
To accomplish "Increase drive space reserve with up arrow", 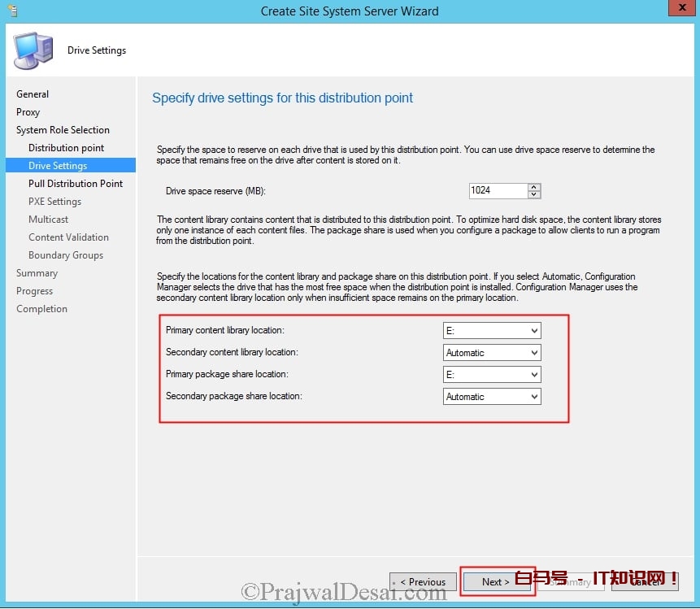I will coord(534,187).
